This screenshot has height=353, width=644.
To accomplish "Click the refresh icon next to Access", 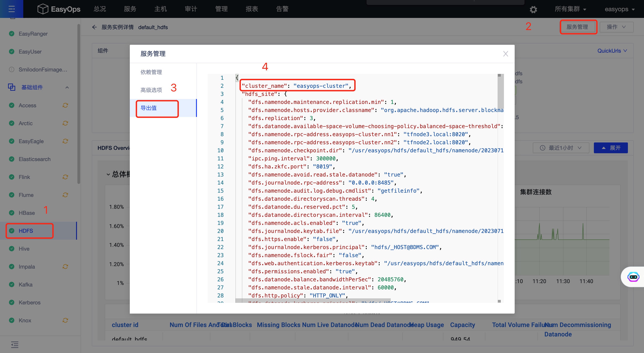I will pyautogui.click(x=65, y=105).
